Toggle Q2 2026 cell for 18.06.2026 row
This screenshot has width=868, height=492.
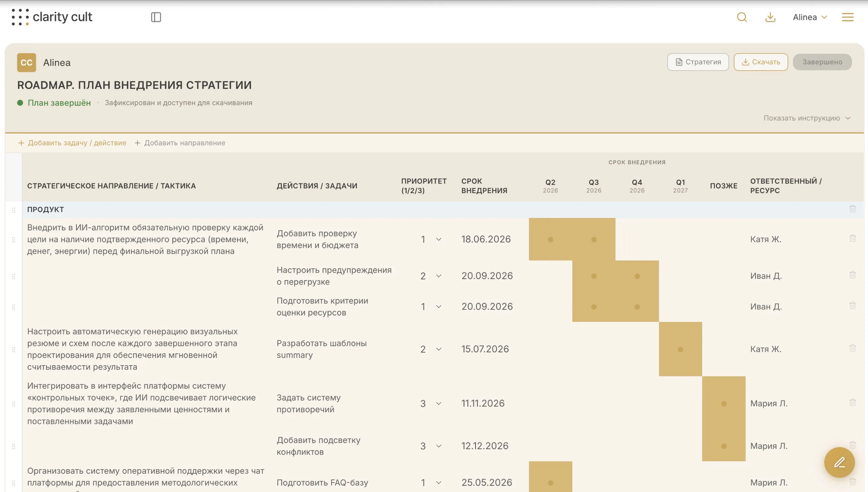pyautogui.click(x=550, y=240)
